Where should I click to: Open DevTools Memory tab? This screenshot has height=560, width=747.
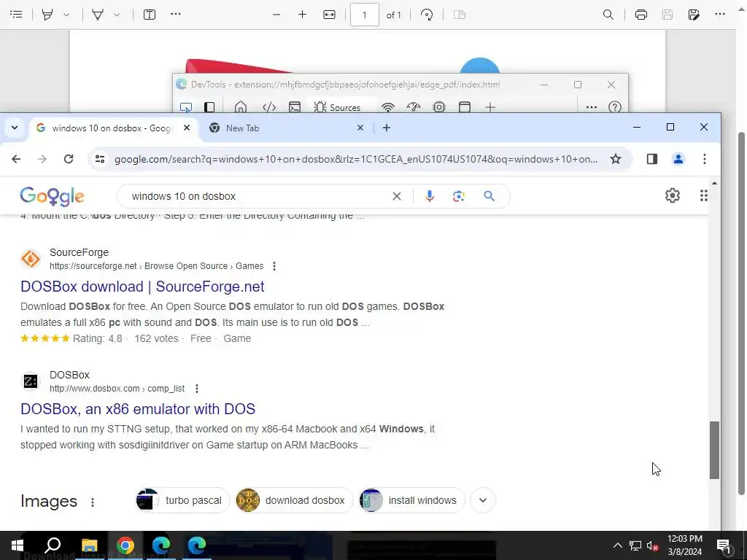click(x=439, y=107)
